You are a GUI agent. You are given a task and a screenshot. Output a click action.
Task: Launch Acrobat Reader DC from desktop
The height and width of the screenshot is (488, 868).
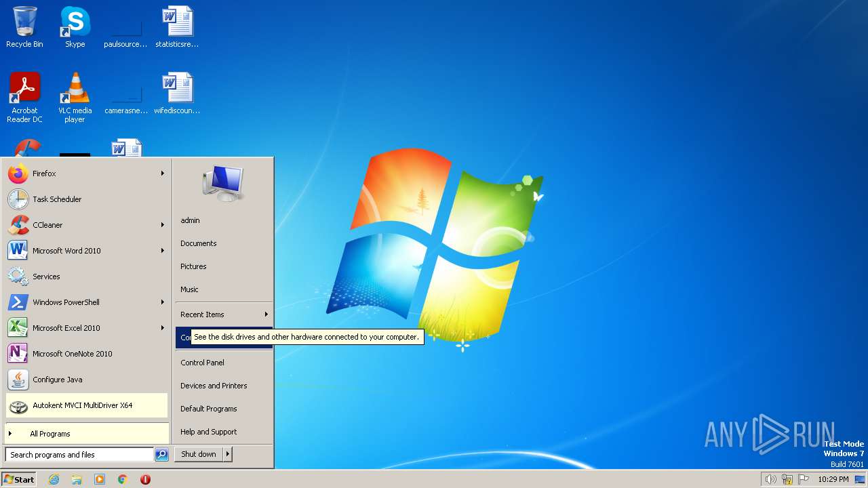[24, 97]
